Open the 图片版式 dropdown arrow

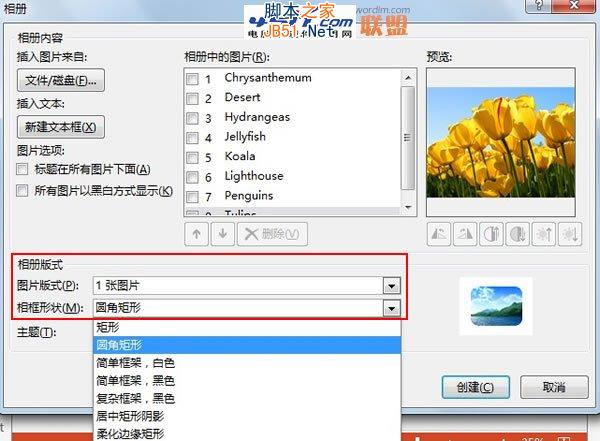pyautogui.click(x=391, y=286)
